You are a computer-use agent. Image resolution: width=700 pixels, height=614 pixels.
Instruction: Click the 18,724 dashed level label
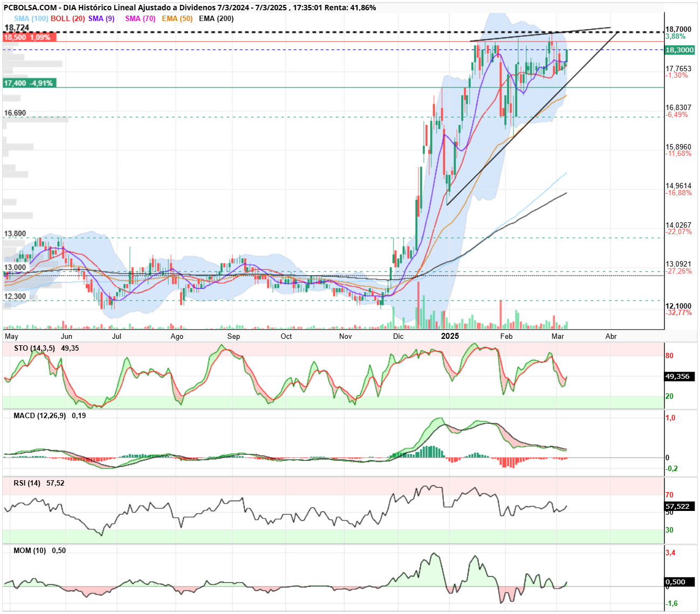pyautogui.click(x=17, y=28)
